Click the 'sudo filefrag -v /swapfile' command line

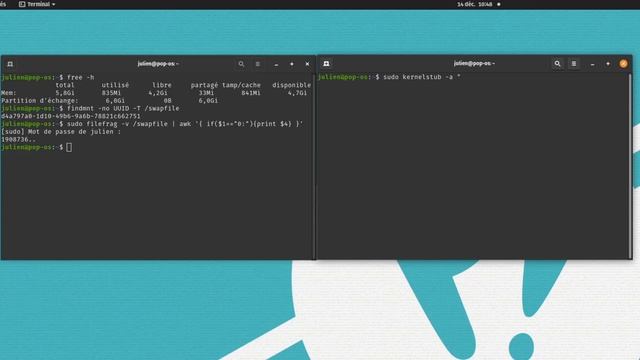pos(185,124)
